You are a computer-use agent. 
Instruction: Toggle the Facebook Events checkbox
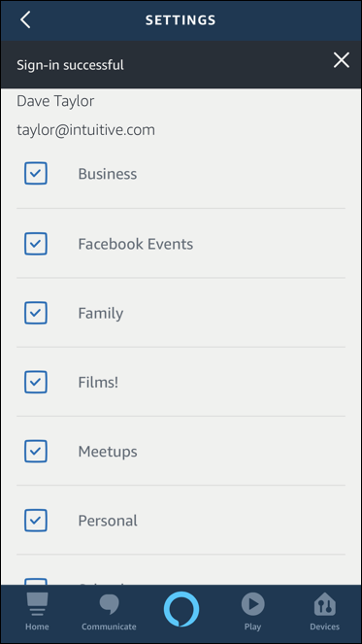point(36,244)
